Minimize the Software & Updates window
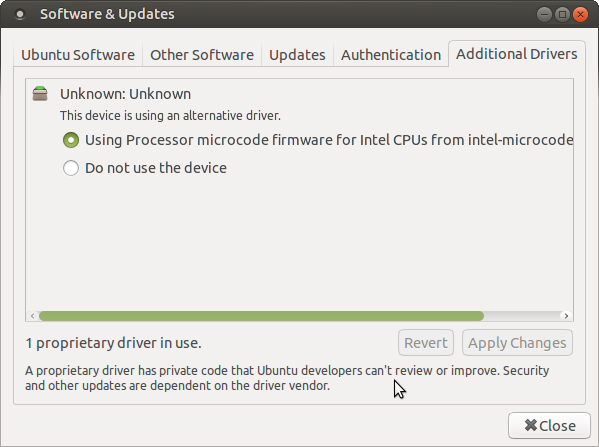The image size is (599, 447). tap(544, 15)
